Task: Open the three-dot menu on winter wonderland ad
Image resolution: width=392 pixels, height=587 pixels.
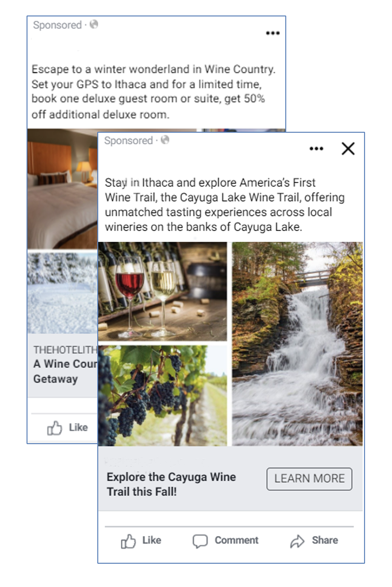Action: 273,33
